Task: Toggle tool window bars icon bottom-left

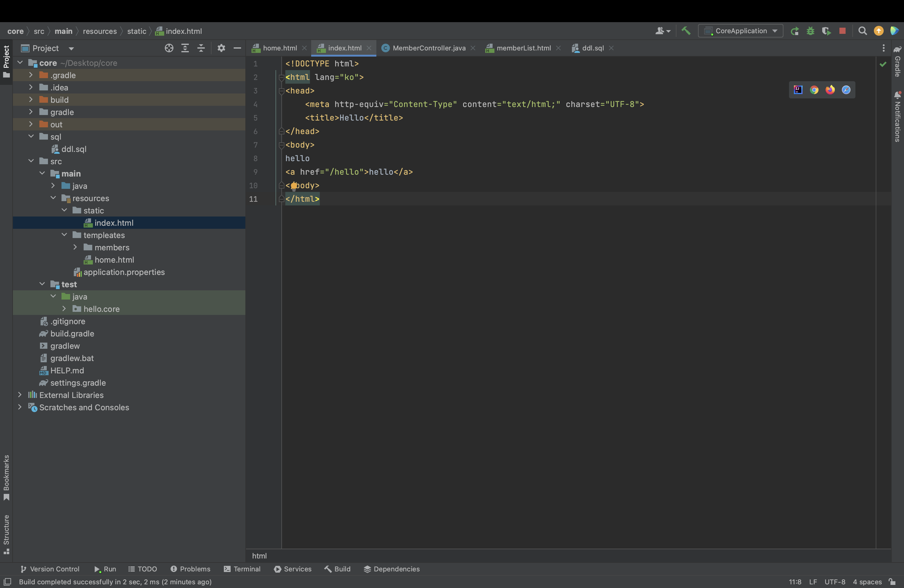Action: click(x=7, y=582)
